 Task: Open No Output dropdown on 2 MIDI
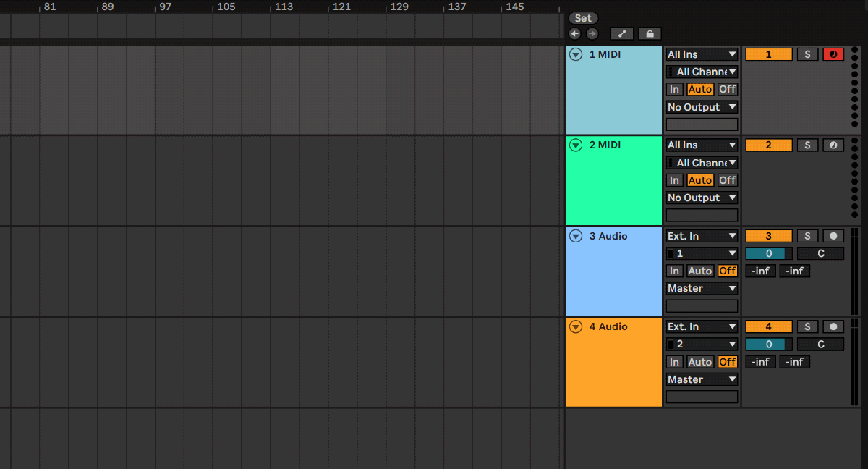coord(702,198)
